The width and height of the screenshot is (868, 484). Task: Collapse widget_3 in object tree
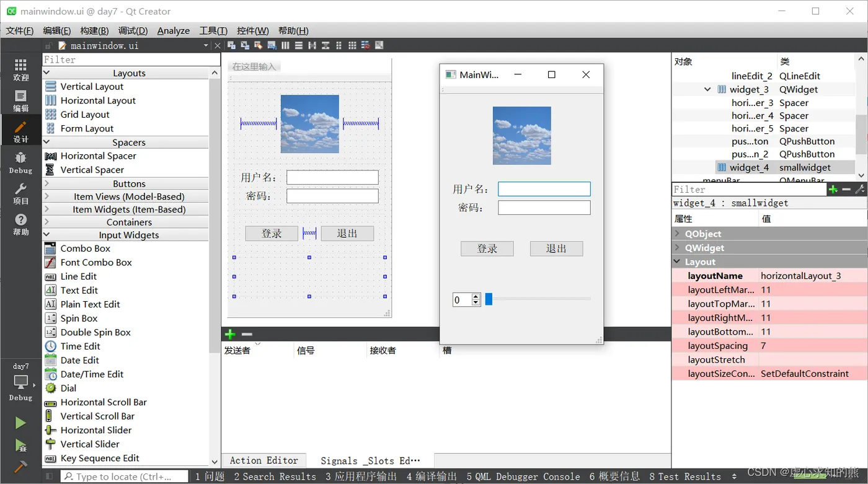click(707, 89)
